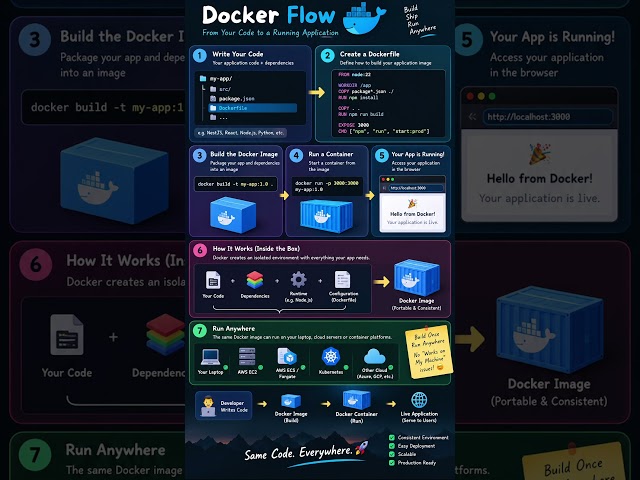Click the 'From Your Code to a Running Application' subtitle
The height and width of the screenshot is (480, 640).
point(270,33)
